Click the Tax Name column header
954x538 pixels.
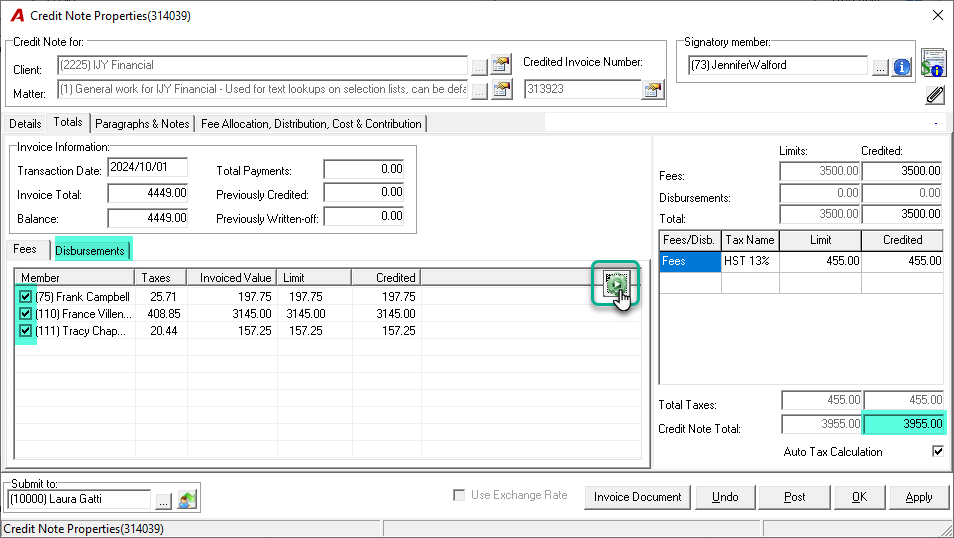[x=750, y=240]
